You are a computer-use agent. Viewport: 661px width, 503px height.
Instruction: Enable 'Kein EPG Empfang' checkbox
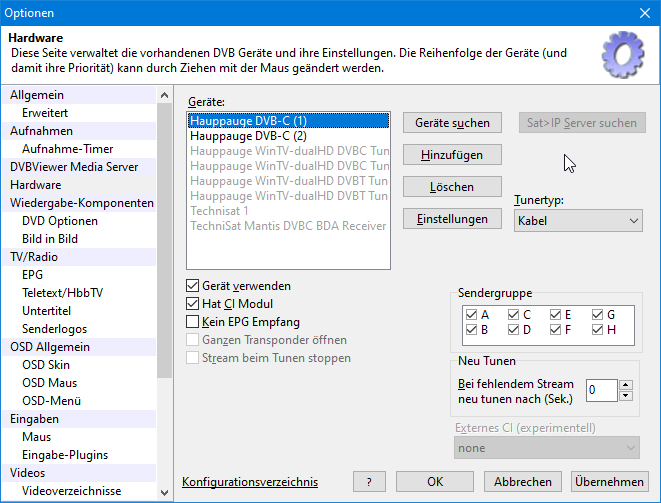[x=193, y=322]
